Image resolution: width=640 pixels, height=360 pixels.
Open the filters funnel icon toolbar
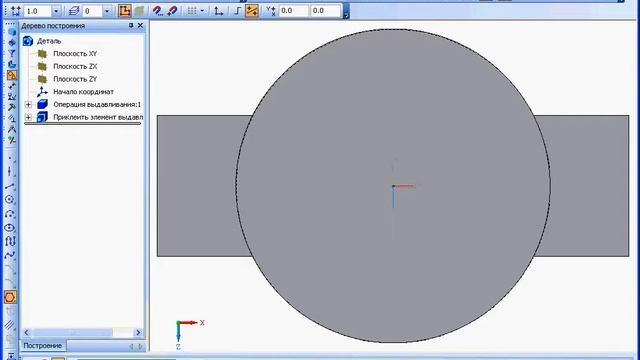pos(11,53)
